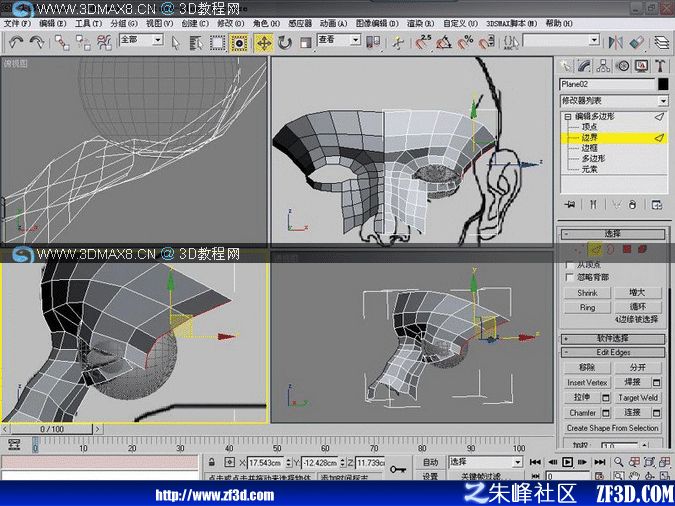The image size is (675, 506).
Task: Open settings box beside Chamfer
Action: [606, 413]
